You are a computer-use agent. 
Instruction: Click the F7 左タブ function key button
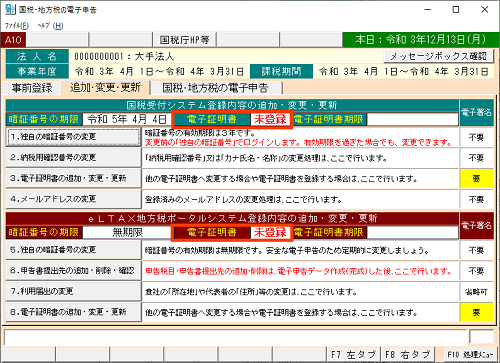click(x=353, y=354)
